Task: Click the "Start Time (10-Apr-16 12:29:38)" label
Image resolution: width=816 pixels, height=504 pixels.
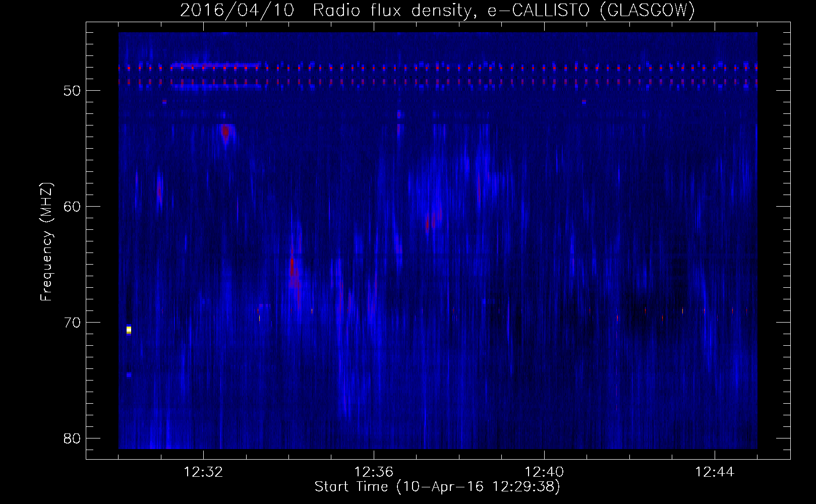Action: click(x=437, y=487)
